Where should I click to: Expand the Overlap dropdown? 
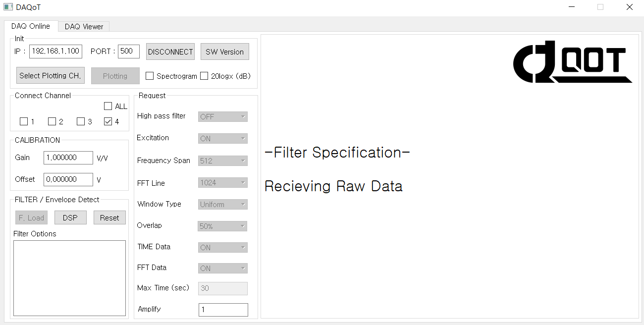(x=223, y=226)
